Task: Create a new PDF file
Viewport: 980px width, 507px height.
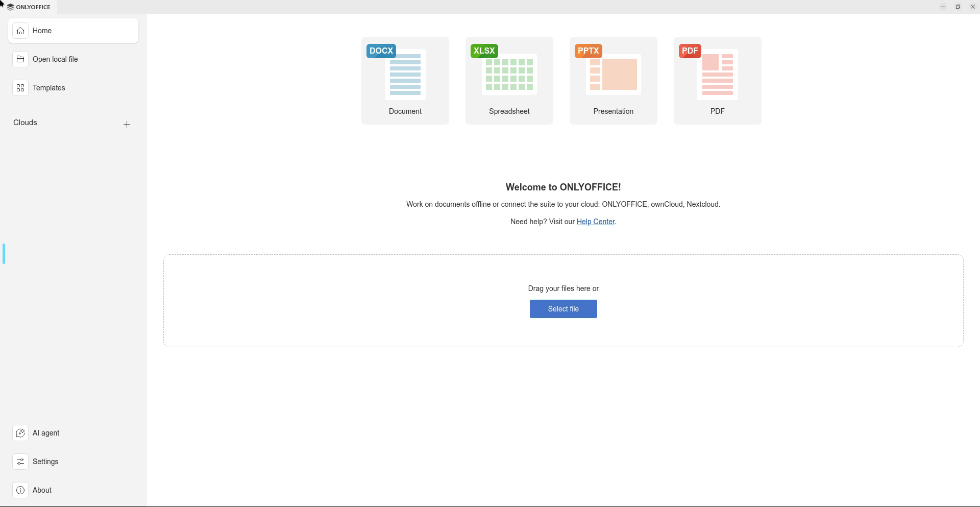Action: coord(717,80)
